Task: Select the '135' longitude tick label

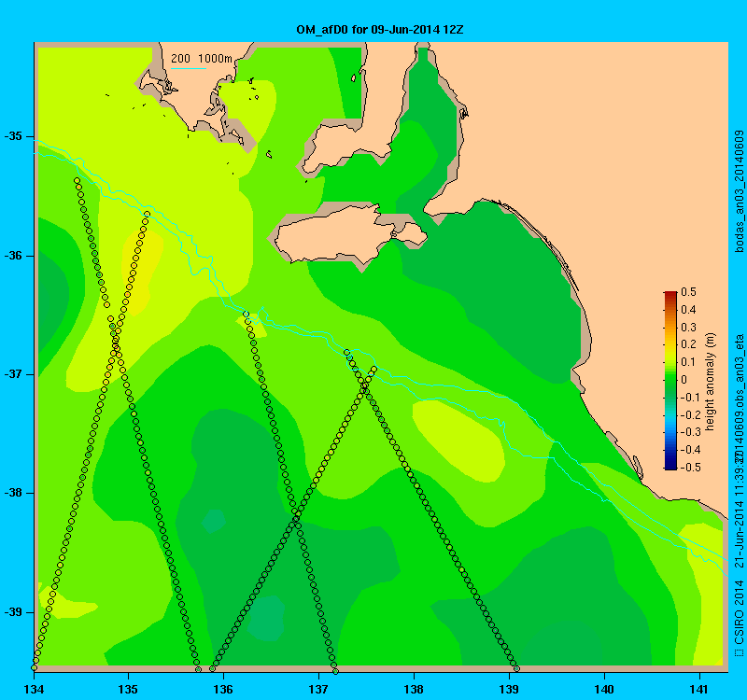Action: click(128, 689)
